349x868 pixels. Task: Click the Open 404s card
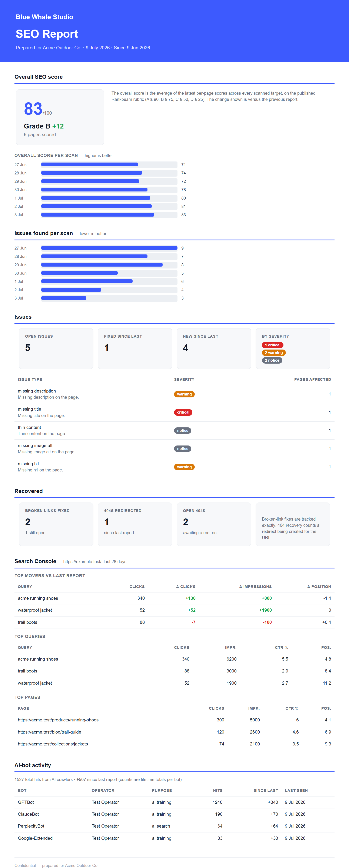point(214,524)
